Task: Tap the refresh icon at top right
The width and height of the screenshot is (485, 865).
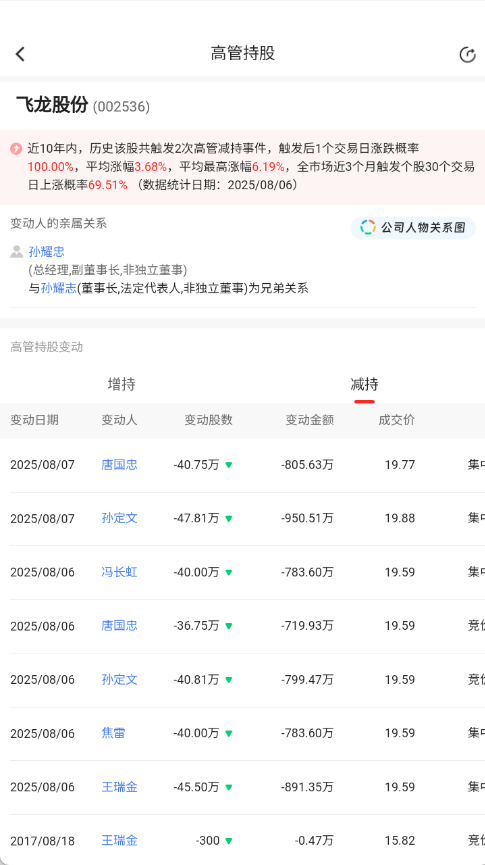Action: point(467,55)
